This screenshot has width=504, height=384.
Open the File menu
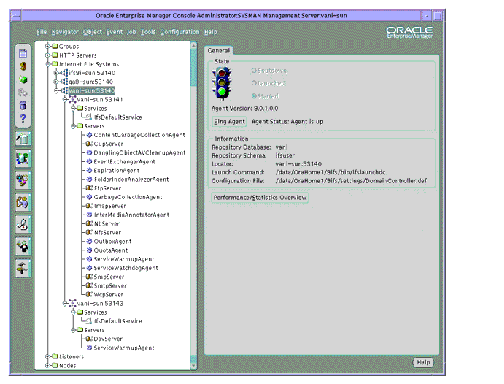[42, 32]
